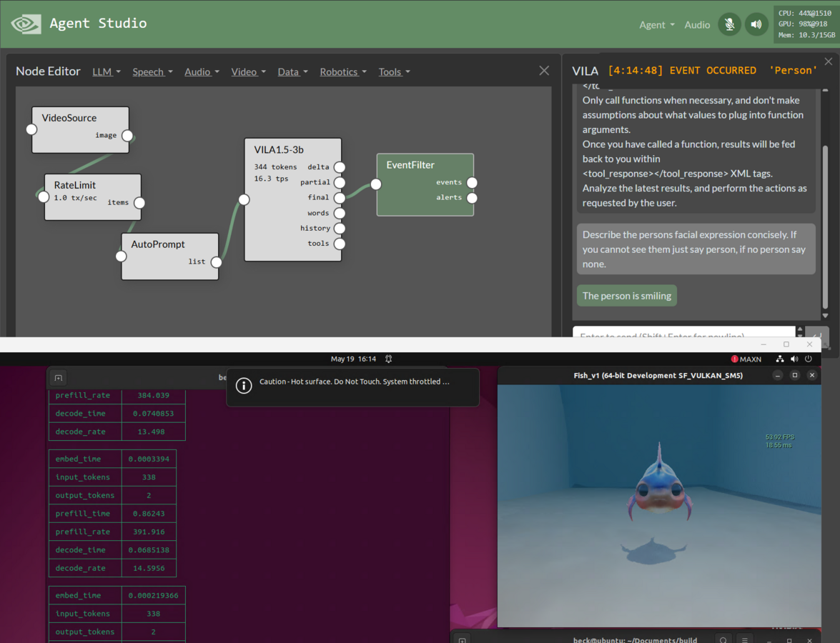Expand the Speech dropdown in Node Editor
Screen dimensions: 840x643
pos(153,71)
